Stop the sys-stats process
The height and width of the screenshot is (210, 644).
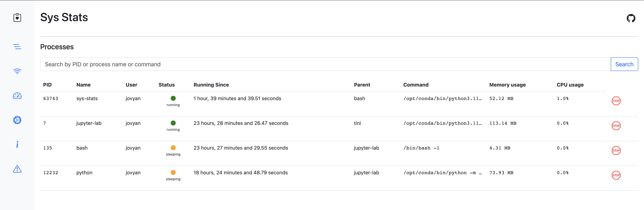(x=616, y=101)
